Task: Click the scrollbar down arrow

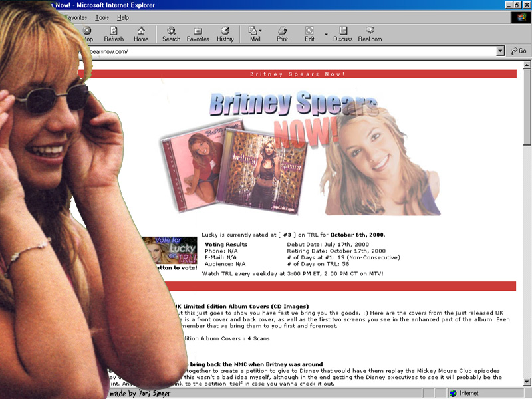Action: pos(527,381)
